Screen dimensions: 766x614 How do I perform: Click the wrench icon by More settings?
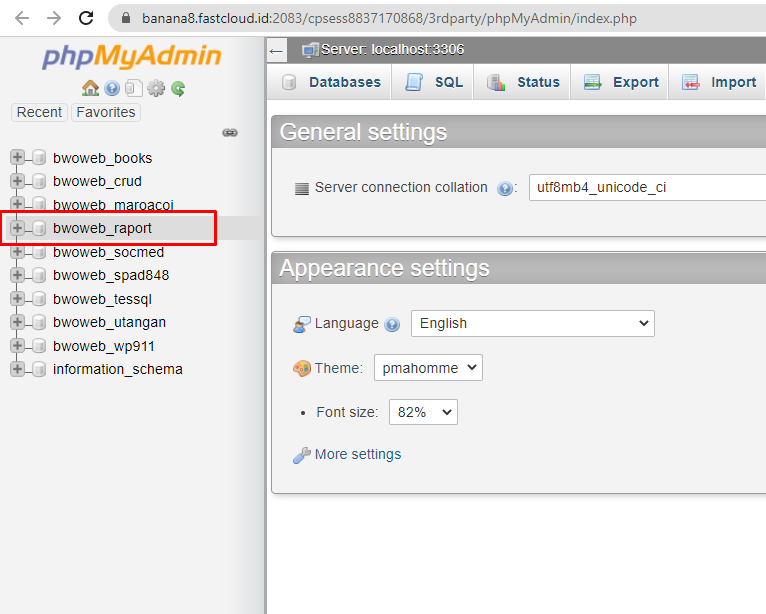(301, 455)
